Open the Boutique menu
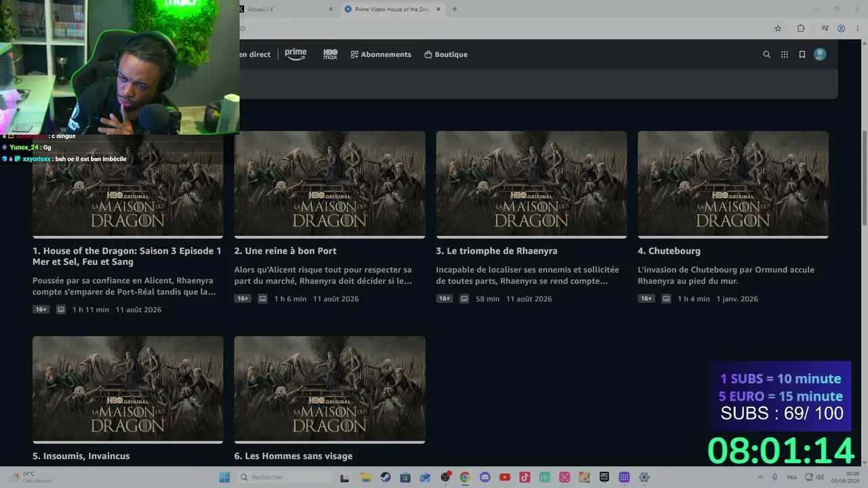This screenshot has width=868, height=488. [446, 54]
